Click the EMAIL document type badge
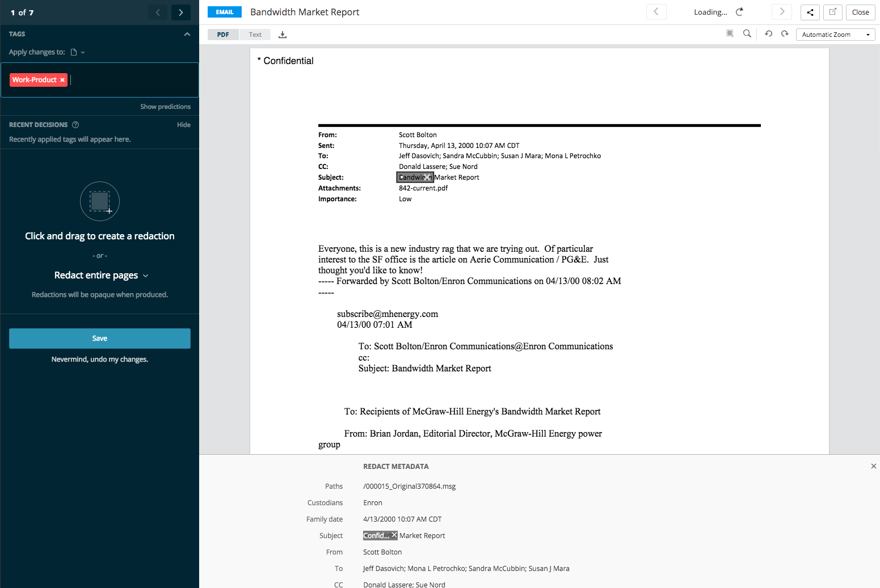The image size is (880, 588). coord(225,12)
